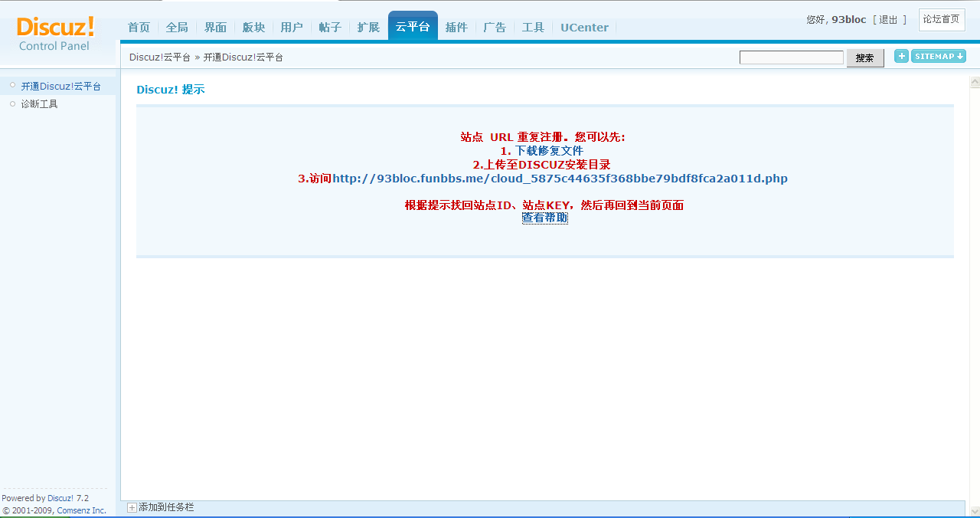Click the 2.上传至DISCUZ安装目录 text
This screenshot has width=980, height=518.
[541, 165]
